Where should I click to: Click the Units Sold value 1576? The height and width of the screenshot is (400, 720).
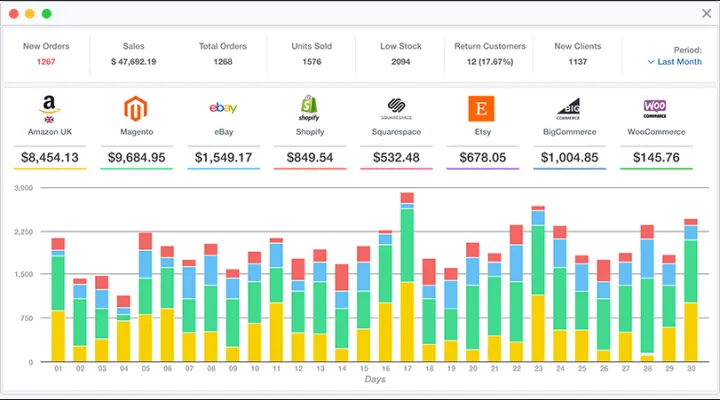tap(312, 62)
